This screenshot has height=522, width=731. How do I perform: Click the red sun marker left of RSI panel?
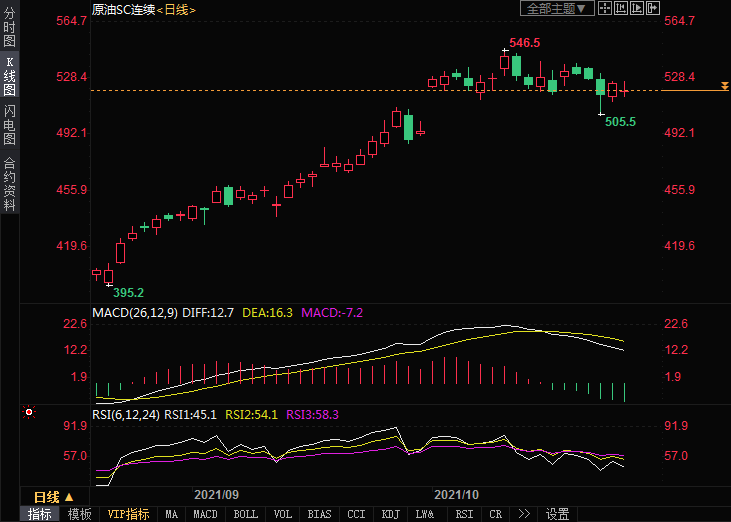(x=29, y=412)
